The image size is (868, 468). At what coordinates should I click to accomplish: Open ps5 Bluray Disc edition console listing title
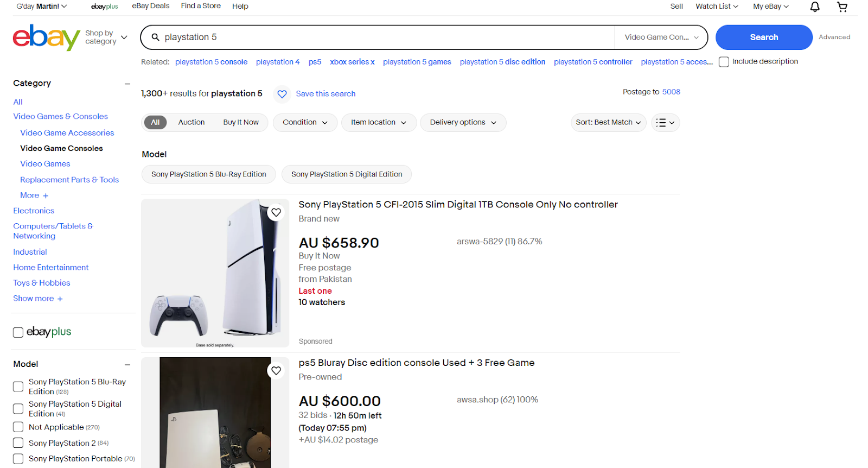(417, 363)
